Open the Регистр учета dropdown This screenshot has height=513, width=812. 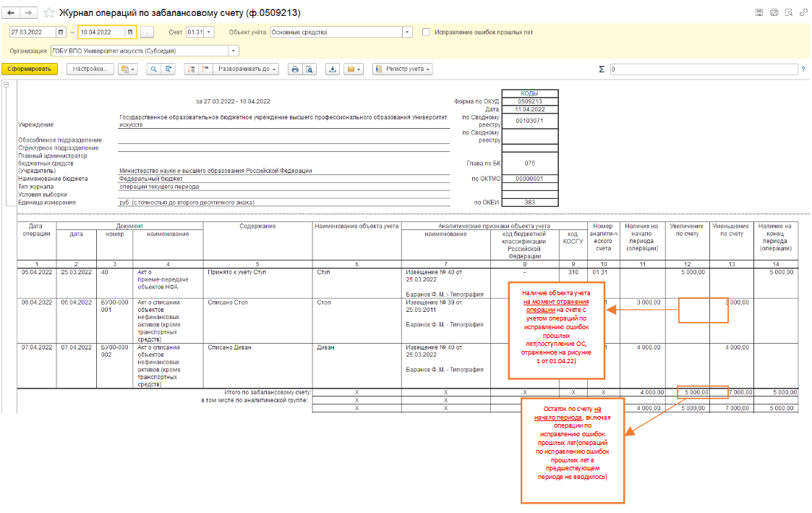403,69
